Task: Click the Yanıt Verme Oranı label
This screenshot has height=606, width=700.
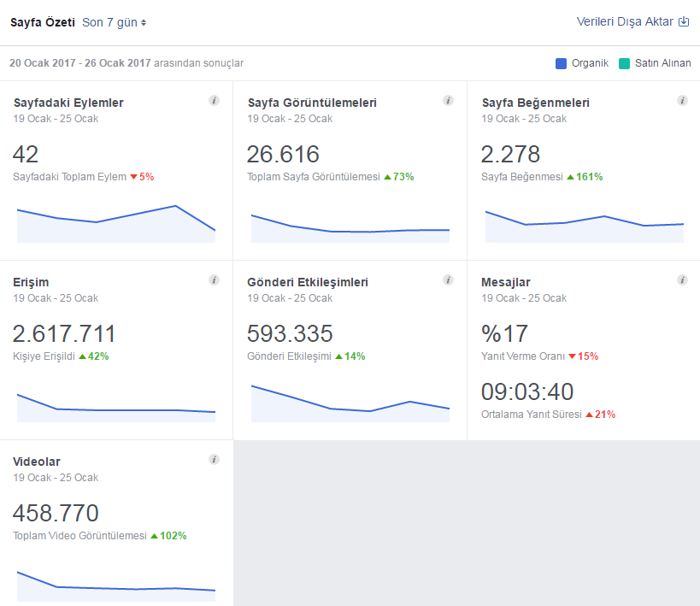Action: click(523, 356)
